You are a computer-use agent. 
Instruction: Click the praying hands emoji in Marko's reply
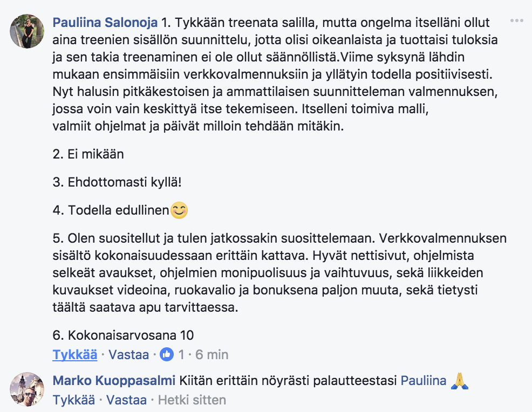pos(459,381)
